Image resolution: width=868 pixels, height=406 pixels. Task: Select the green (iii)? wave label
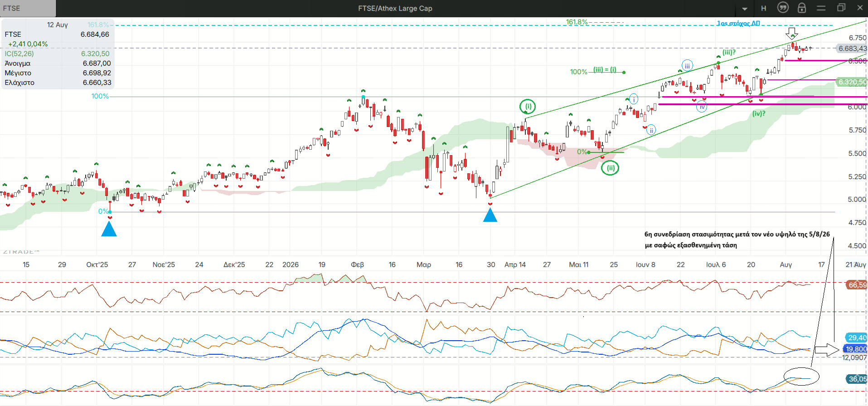[729, 52]
